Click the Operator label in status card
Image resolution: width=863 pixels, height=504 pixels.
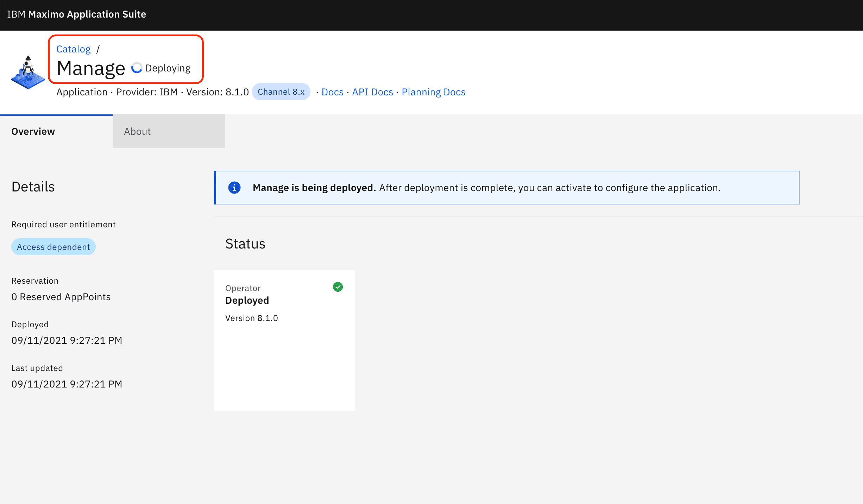[x=243, y=288]
